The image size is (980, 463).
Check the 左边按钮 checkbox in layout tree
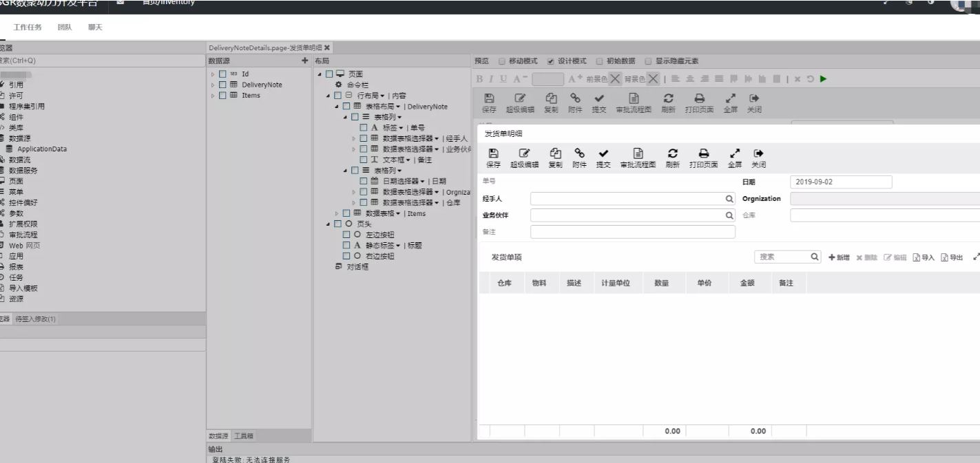click(346, 235)
